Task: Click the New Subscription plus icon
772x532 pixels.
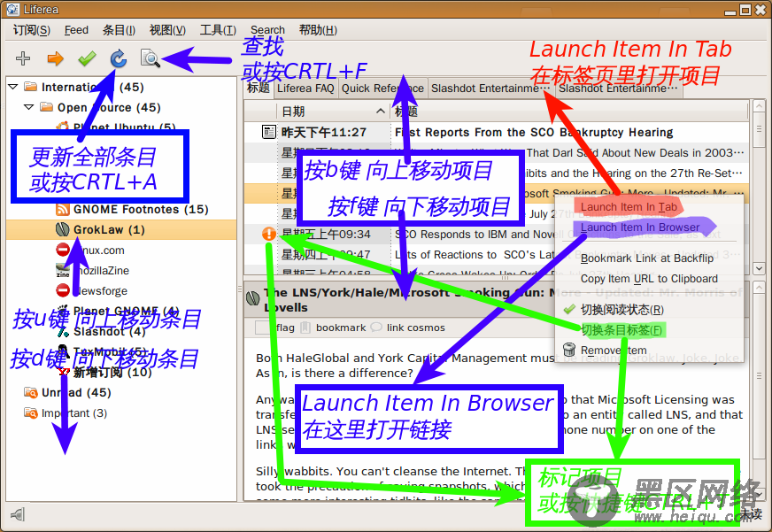Action: click(x=23, y=58)
